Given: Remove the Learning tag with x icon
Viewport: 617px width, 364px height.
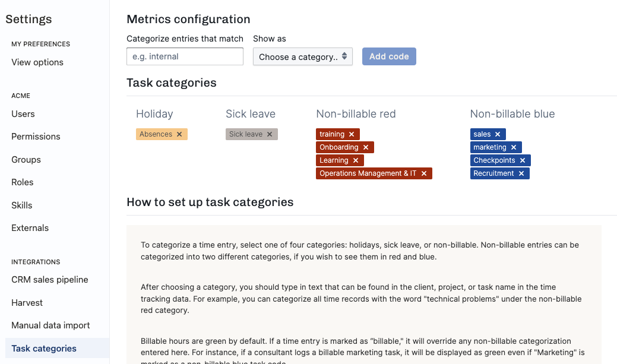Looking at the screenshot, I should (x=356, y=160).
